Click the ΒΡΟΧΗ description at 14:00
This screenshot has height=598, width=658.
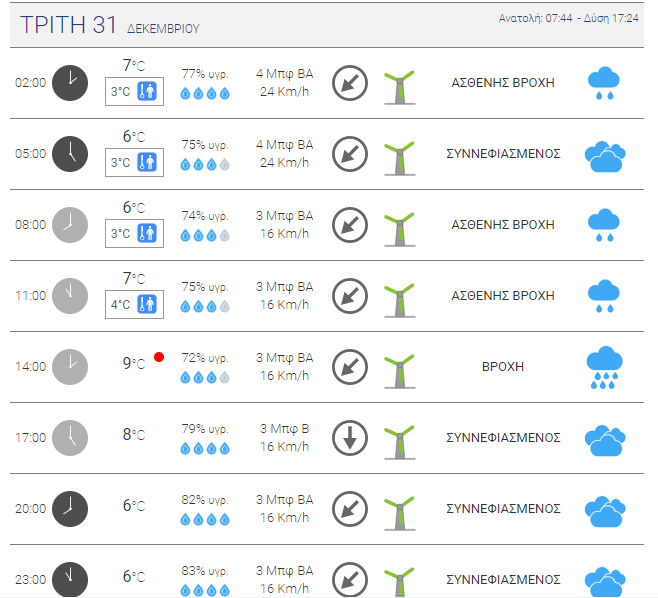(503, 367)
